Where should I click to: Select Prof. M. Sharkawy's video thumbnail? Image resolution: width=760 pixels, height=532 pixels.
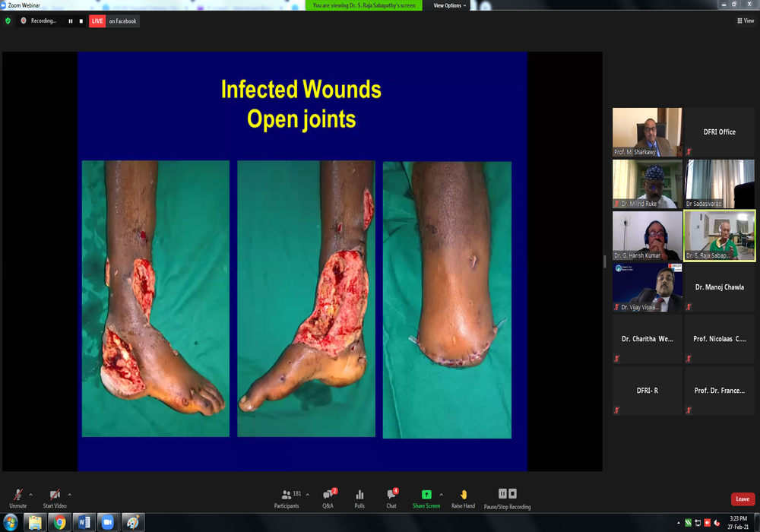[647, 132]
